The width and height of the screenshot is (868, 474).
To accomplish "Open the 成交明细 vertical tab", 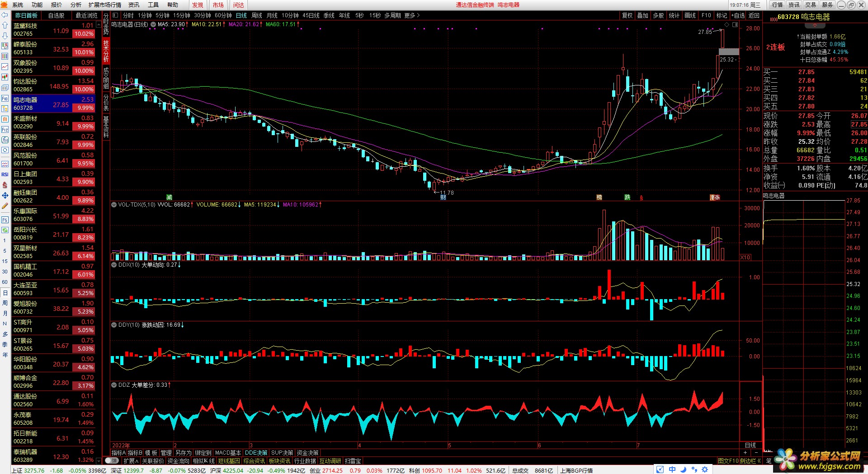I will (x=106, y=78).
